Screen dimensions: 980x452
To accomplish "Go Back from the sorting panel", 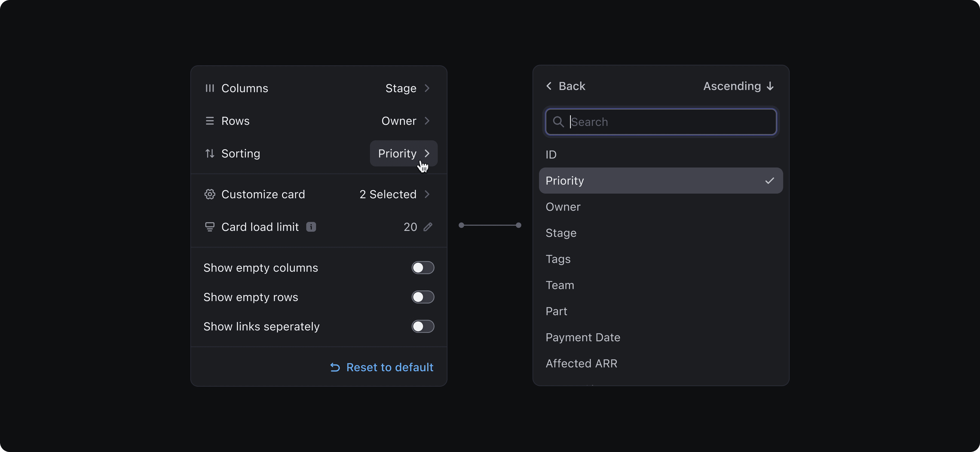I will (x=566, y=86).
